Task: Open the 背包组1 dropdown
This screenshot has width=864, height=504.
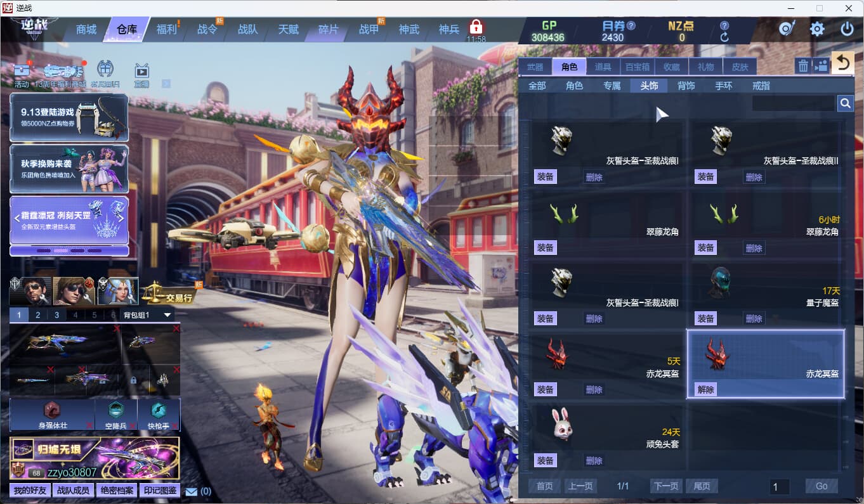Action: [148, 315]
